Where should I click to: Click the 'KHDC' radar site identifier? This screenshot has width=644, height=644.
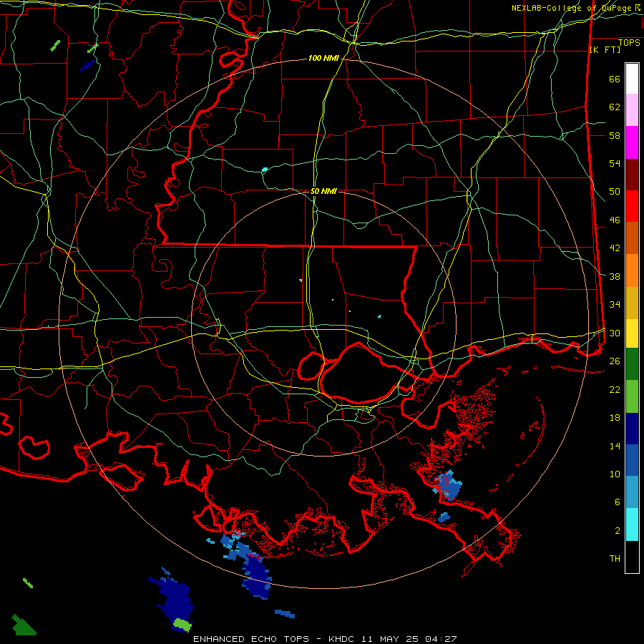(x=343, y=639)
